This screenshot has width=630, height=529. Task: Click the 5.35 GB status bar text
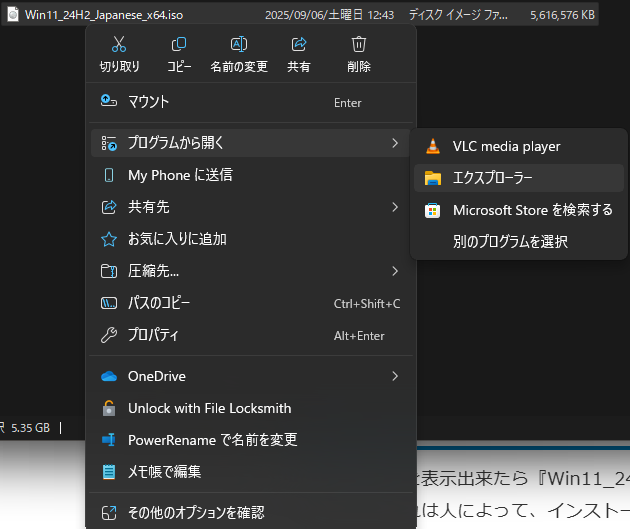(31, 428)
